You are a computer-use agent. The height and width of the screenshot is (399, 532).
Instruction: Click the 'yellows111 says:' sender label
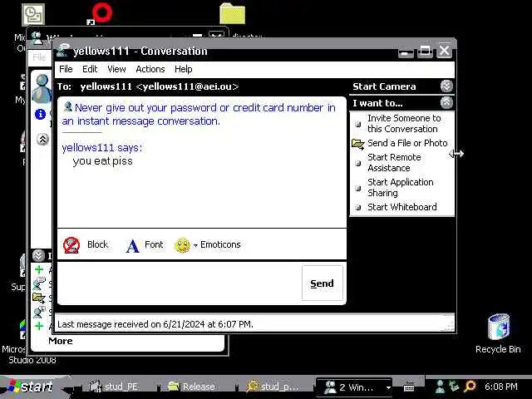point(101,148)
